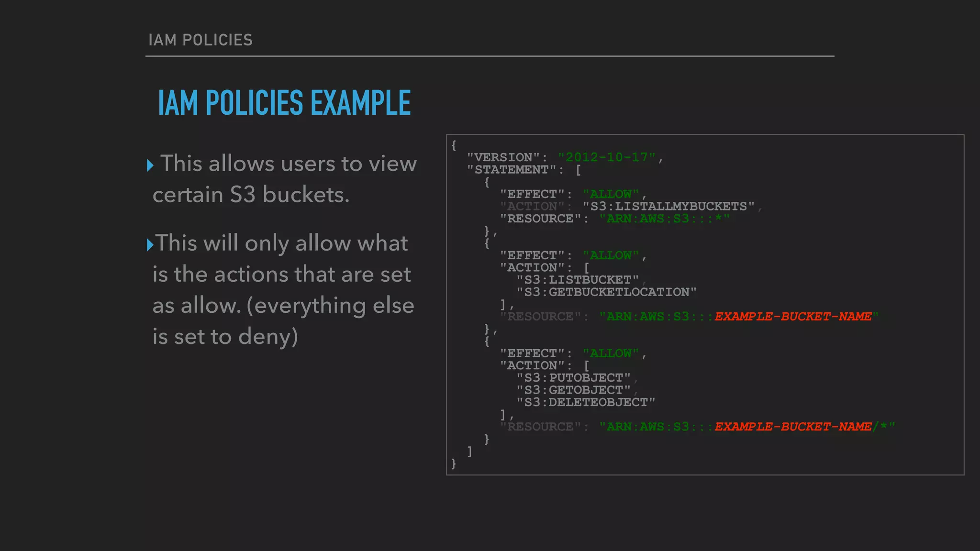Select the line "This allows users to view"
Screen dimensions: 980x551
[289, 164]
